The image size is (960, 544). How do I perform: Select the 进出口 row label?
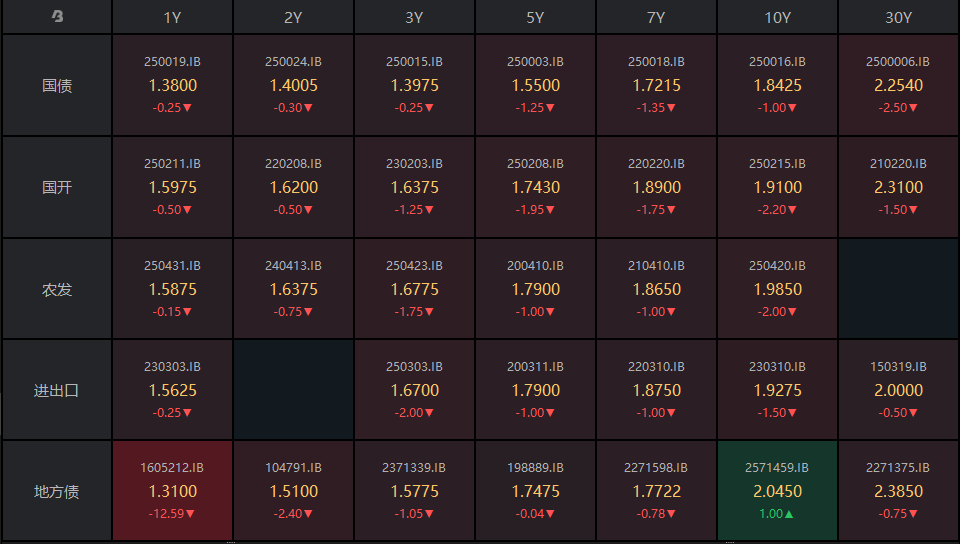57,390
